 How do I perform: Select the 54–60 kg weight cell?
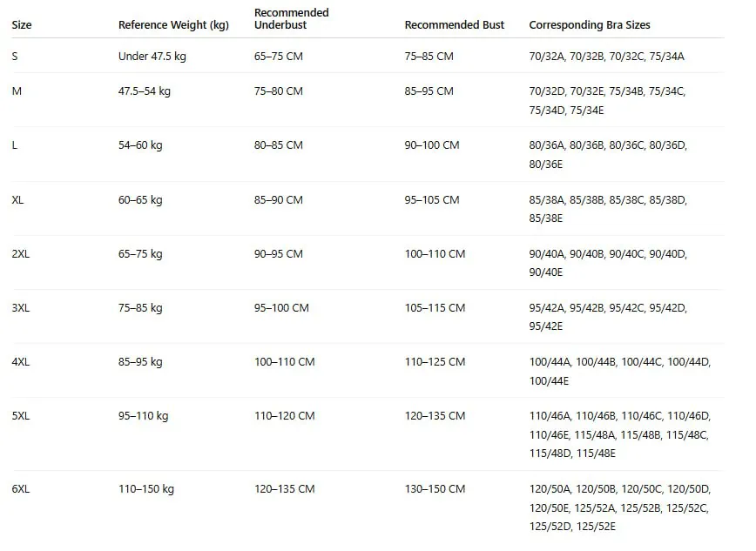(x=140, y=145)
